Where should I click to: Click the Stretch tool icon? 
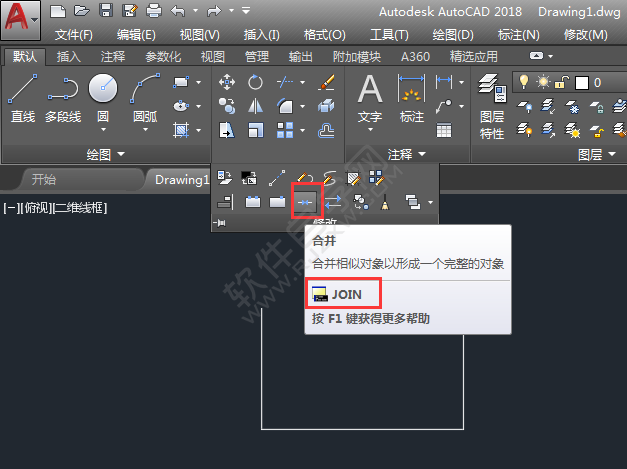click(227, 130)
